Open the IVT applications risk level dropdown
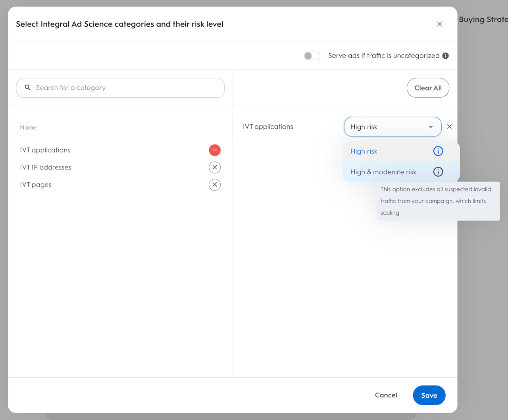 tap(392, 127)
